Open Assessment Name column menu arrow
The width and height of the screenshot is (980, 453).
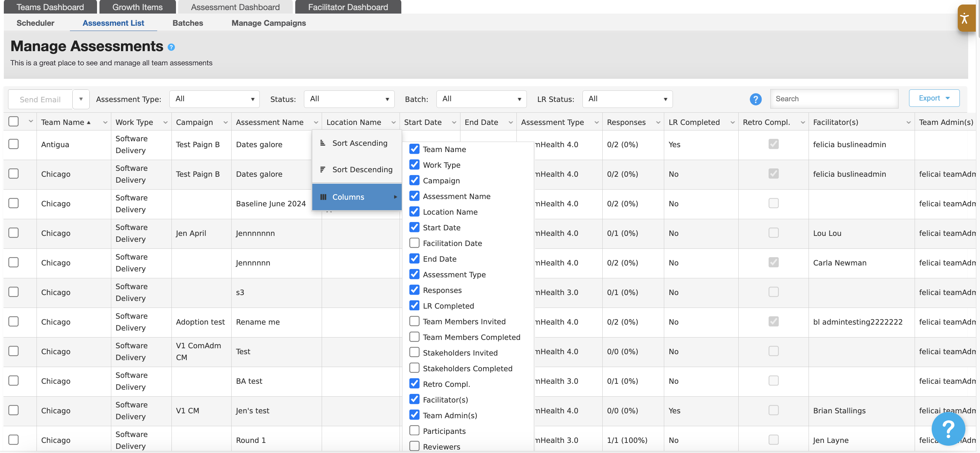coord(316,122)
